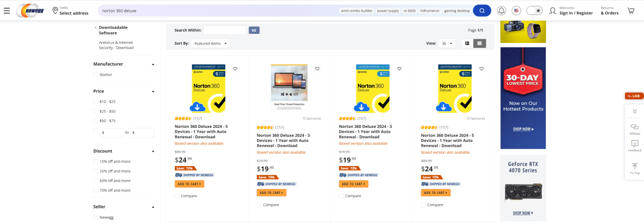The width and height of the screenshot is (644, 224).
Task: Check the 25% off and more filter
Action: [x=96, y=171]
